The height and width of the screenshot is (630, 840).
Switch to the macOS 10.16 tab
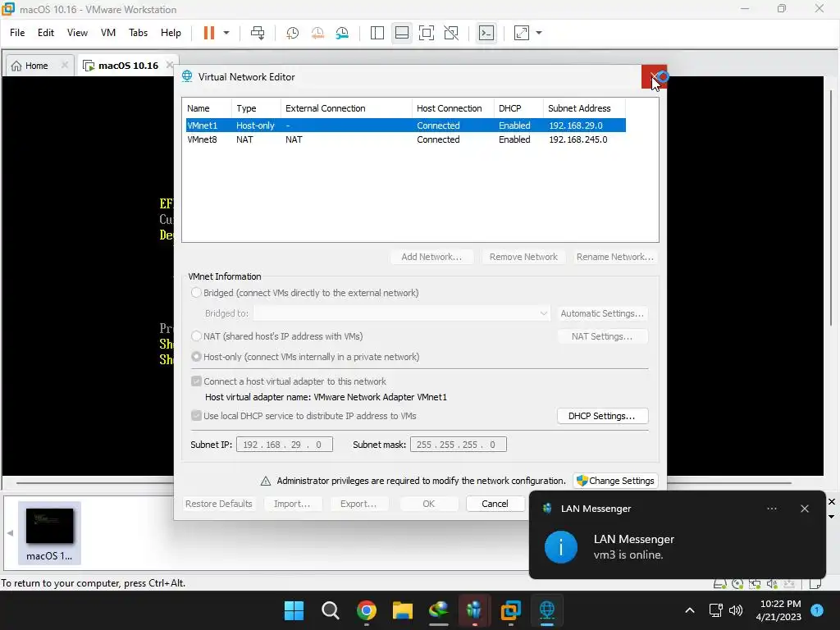pyautogui.click(x=128, y=66)
